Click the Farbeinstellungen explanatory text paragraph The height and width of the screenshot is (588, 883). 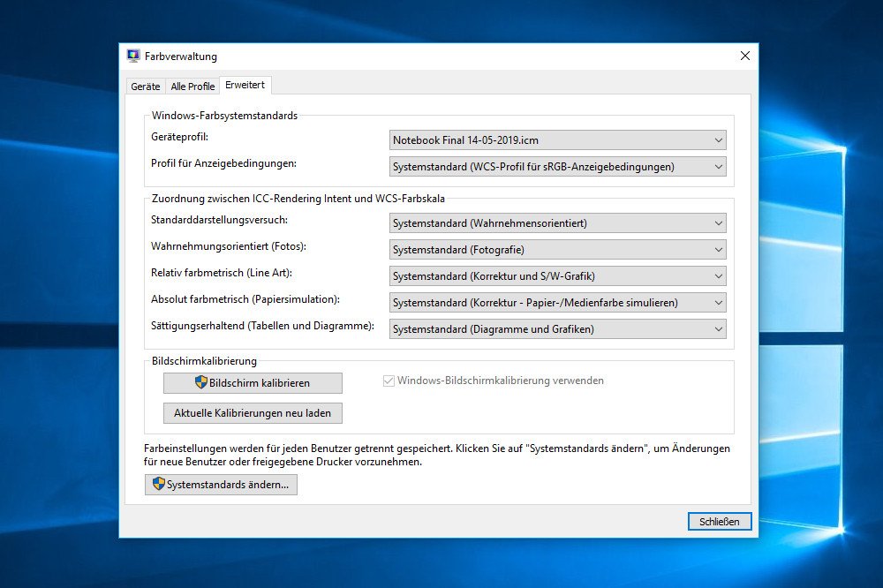[436, 455]
